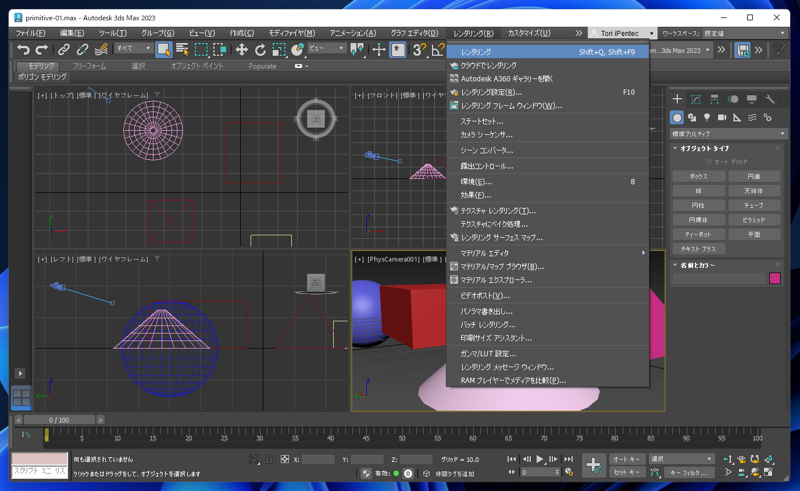
Task: Open the Display panel tab icon
Action: click(752, 99)
